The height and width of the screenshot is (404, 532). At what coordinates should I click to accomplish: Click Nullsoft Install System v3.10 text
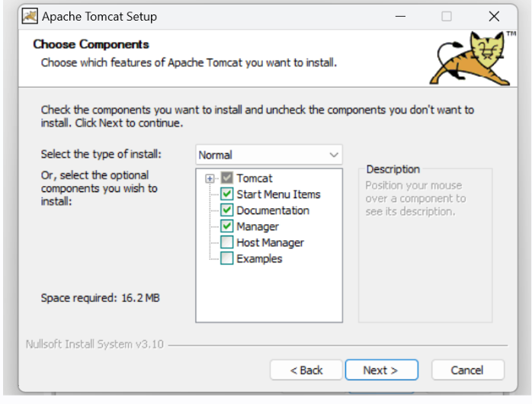tap(95, 345)
